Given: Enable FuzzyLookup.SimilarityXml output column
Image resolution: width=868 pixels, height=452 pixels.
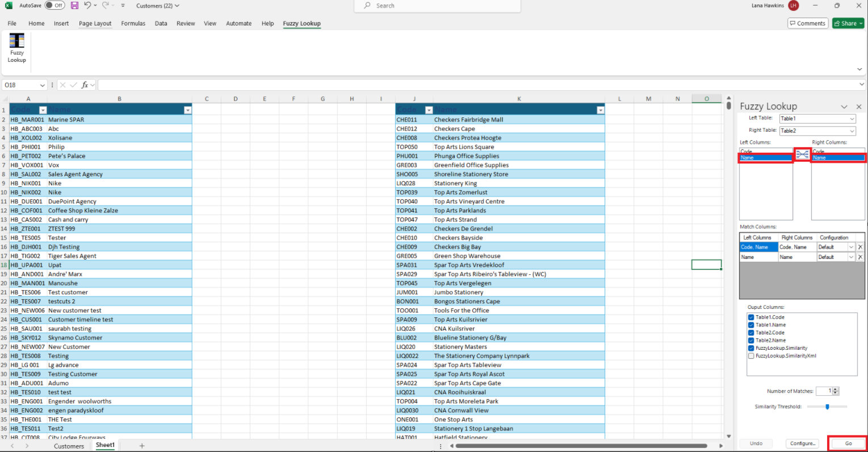Looking at the screenshot, I should (x=751, y=356).
